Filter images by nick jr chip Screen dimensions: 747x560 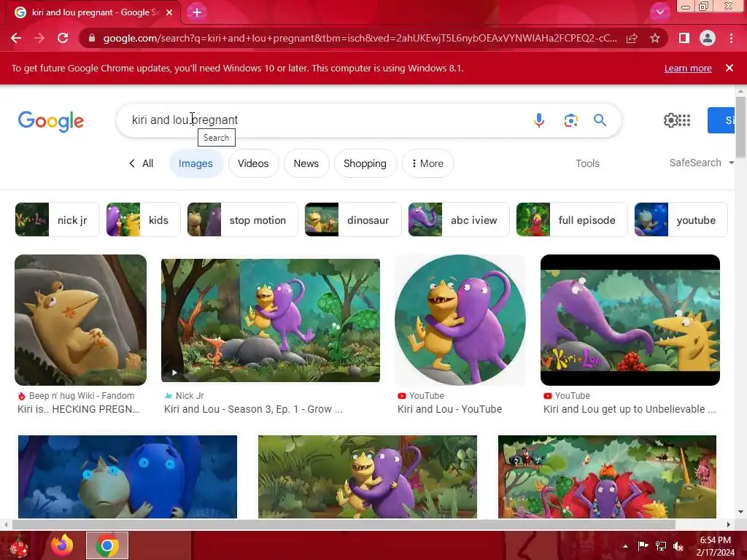point(57,219)
